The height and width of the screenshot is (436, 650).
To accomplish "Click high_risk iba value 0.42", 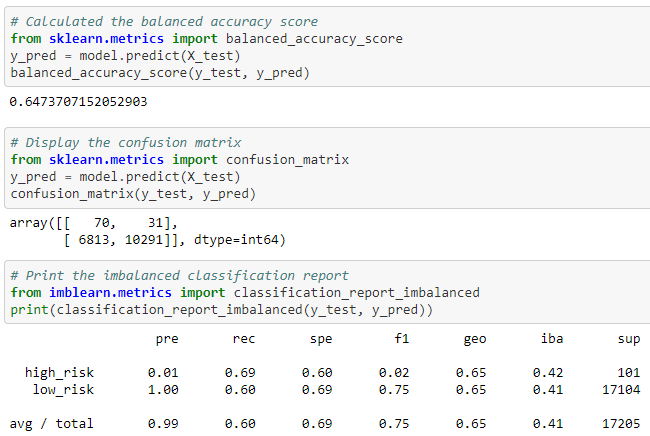I will click(x=548, y=373).
